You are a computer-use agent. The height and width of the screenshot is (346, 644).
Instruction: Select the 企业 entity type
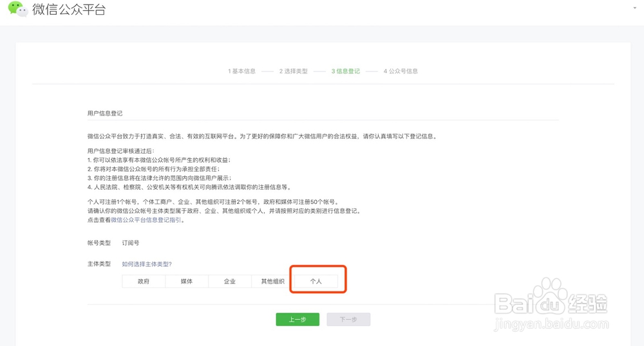point(230,281)
